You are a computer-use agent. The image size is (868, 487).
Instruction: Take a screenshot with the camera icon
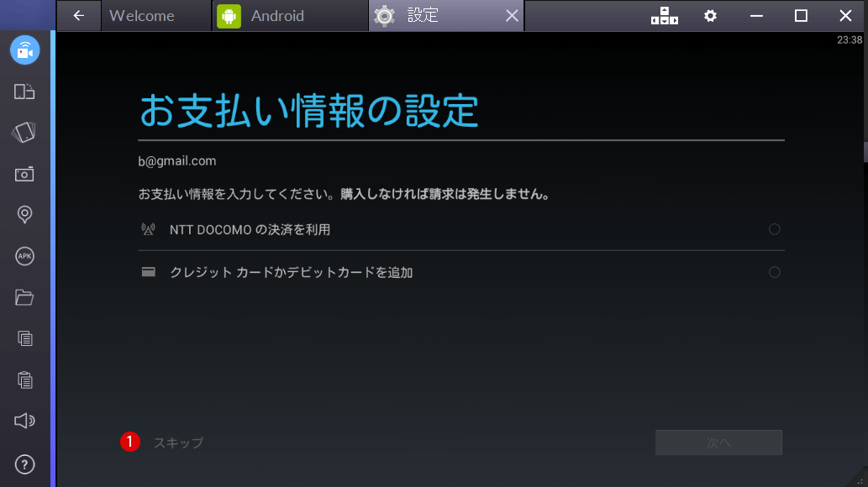(x=24, y=174)
